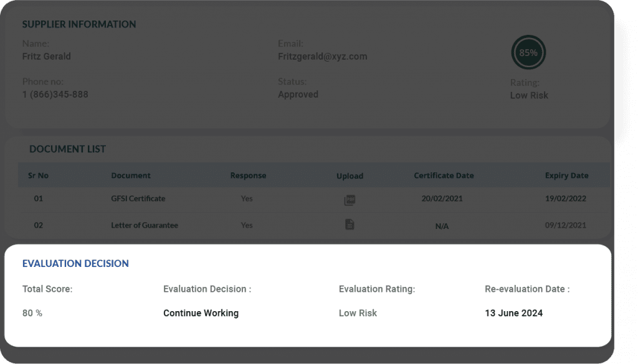Click the supplier phone number 1 (866)345-888

55,95
